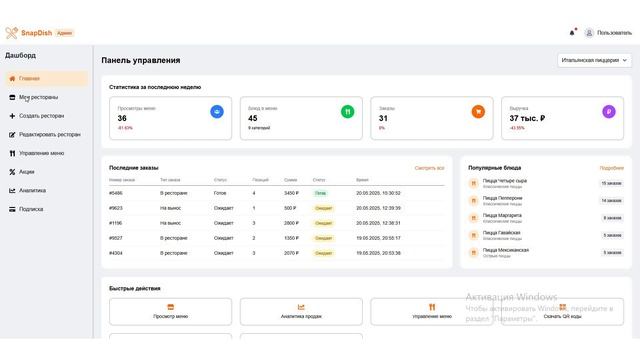The width and height of the screenshot is (640, 360).
Task: Click the user avatar icon
Action: pos(589,33)
